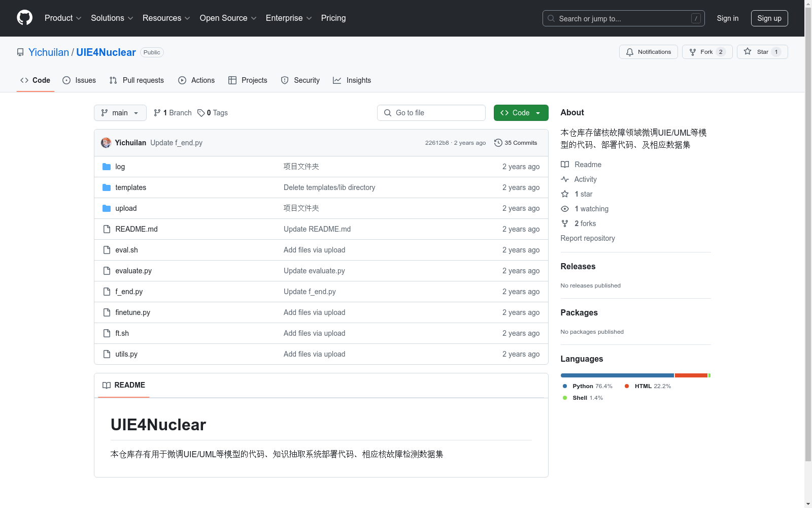The width and height of the screenshot is (812, 508).
Task: Switch to the Issues tab
Action: click(x=79, y=80)
